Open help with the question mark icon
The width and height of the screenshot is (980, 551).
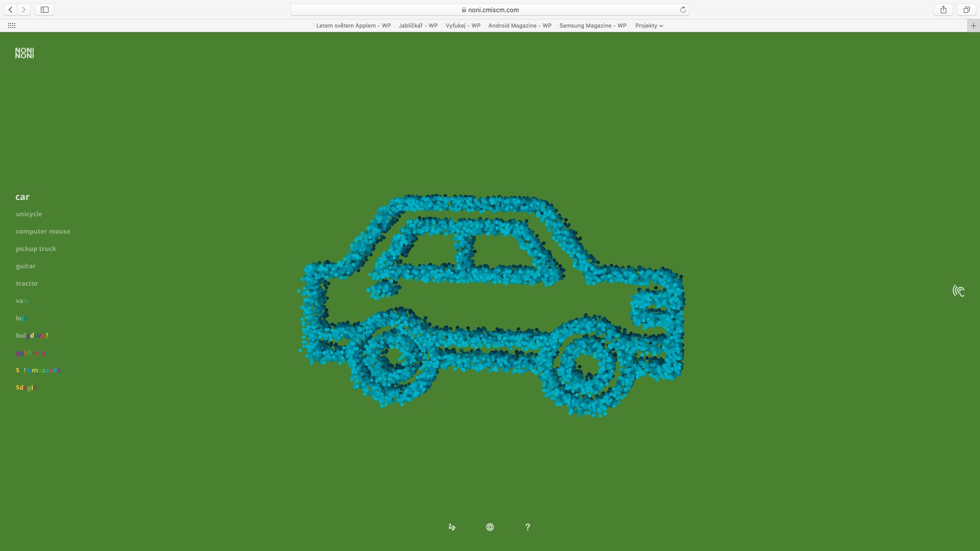[x=528, y=527]
